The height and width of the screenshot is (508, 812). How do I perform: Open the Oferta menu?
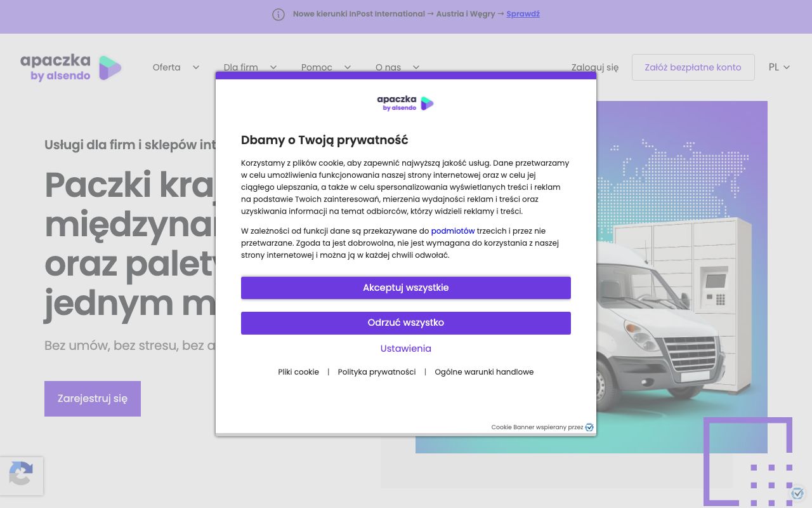coord(166,67)
